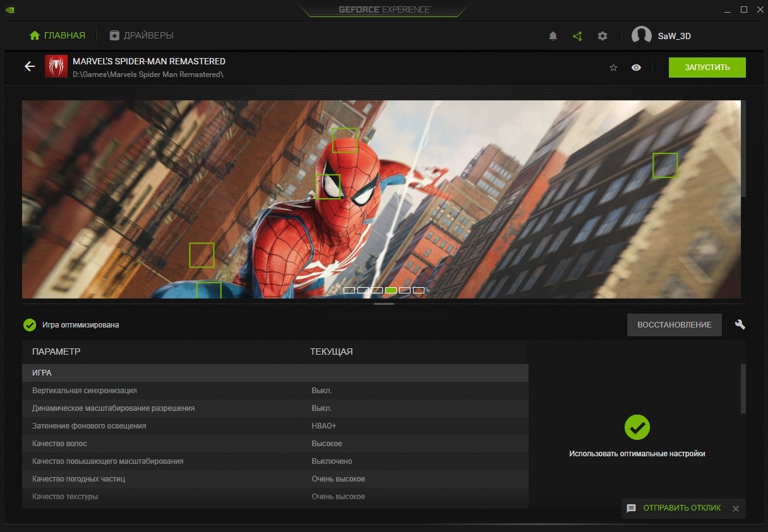Click the feedback chat bubble icon
This screenshot has height=532, width=768.
631,508
